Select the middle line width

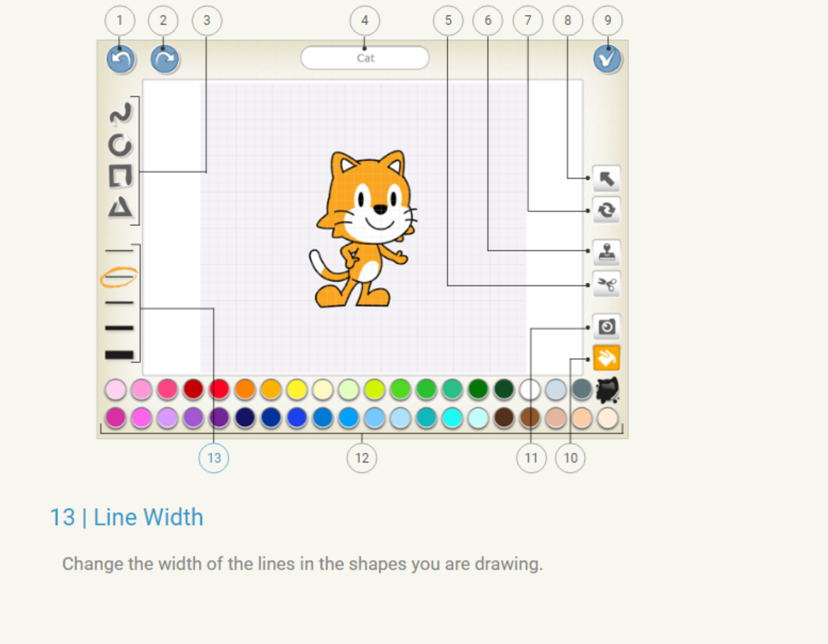[119, 303]
